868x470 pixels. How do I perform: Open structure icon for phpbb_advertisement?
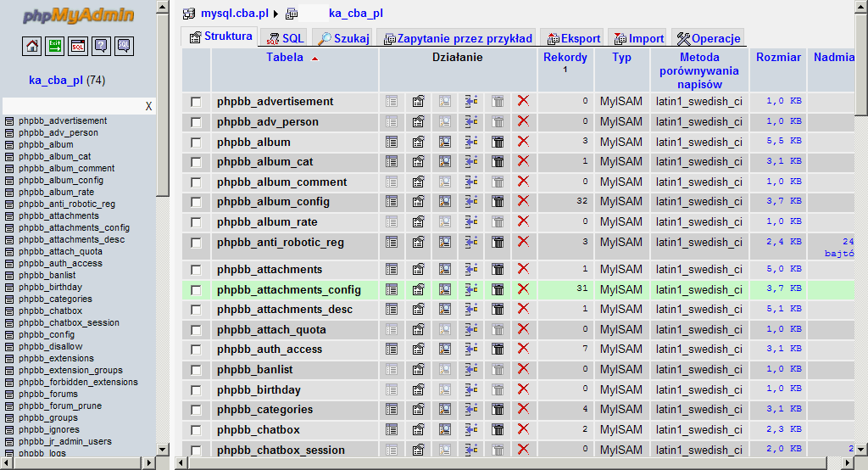[x=418, y=102]
